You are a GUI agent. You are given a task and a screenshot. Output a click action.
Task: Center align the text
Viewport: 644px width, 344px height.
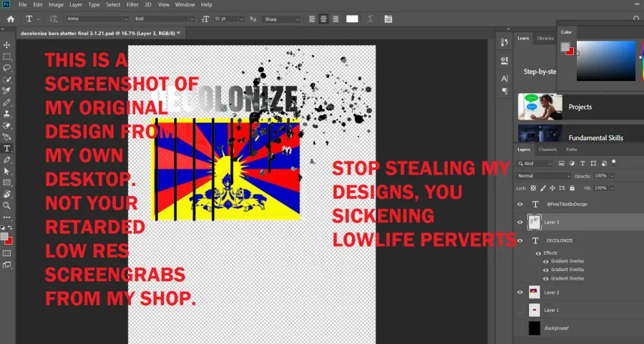tap(323, 19)
